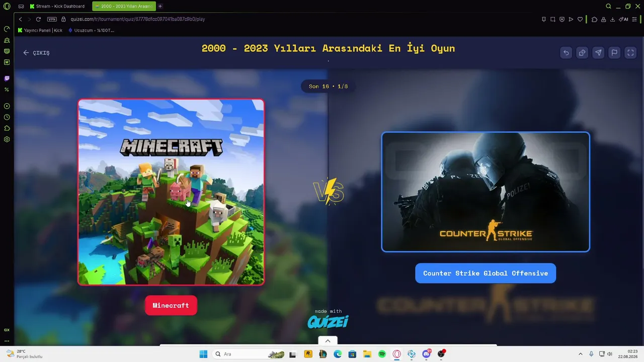Screen dimensions: 644x362
Task: Click the address bar URL
Action: [x=137, y=19]
